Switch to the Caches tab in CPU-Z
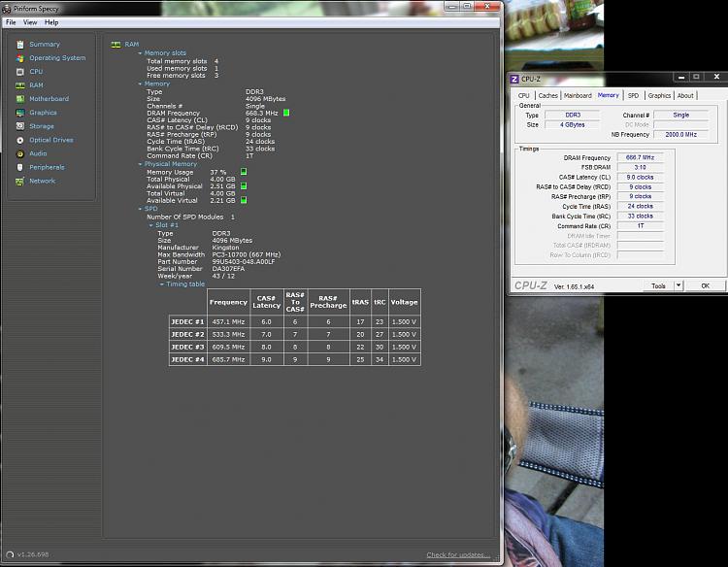728x567 pixels. tap(547, 96)
